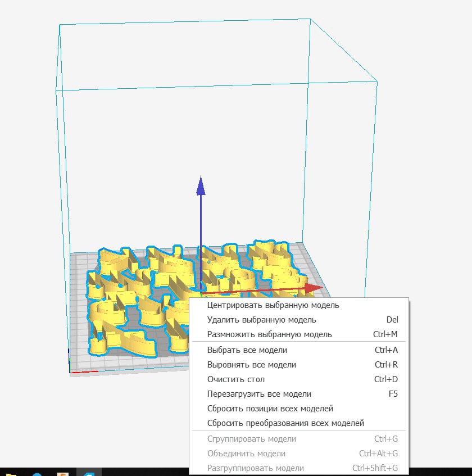
Task: Click 'Размножить выбранную модель' menu item
Action: pos(299,334)
